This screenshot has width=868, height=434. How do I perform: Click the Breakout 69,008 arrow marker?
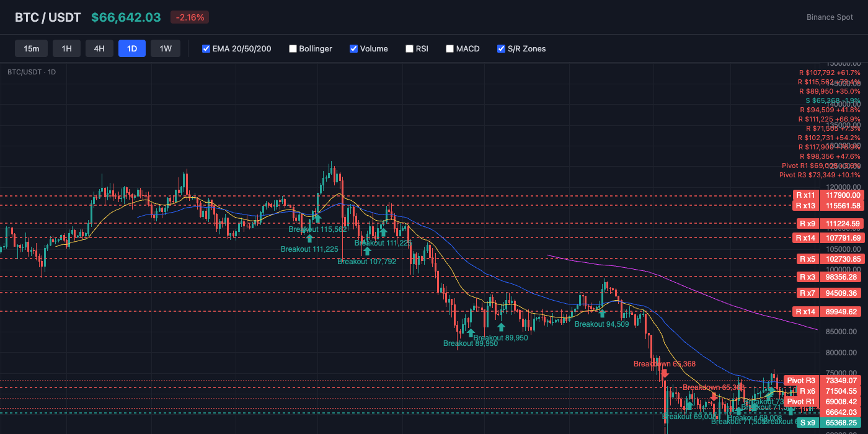tap(689, 404)
